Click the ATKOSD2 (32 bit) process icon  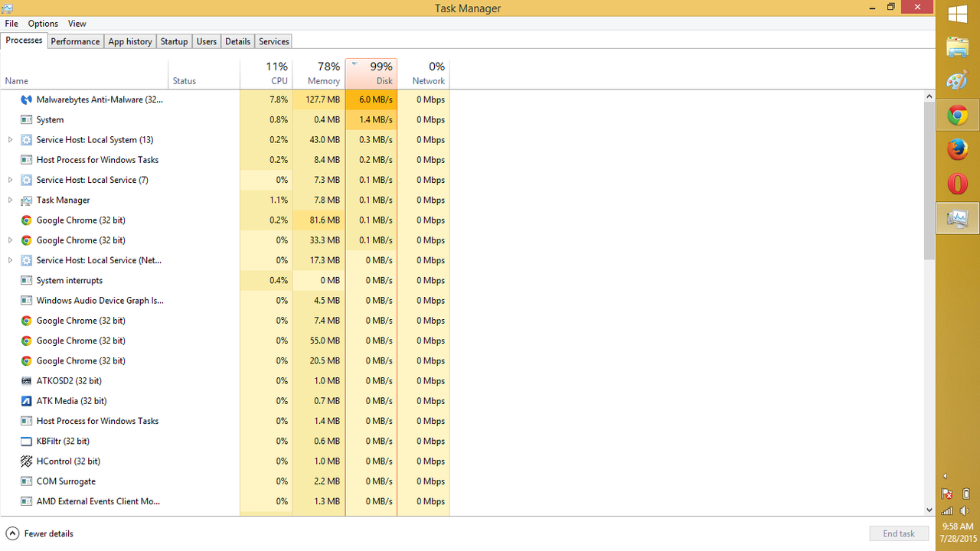(27, 380)
